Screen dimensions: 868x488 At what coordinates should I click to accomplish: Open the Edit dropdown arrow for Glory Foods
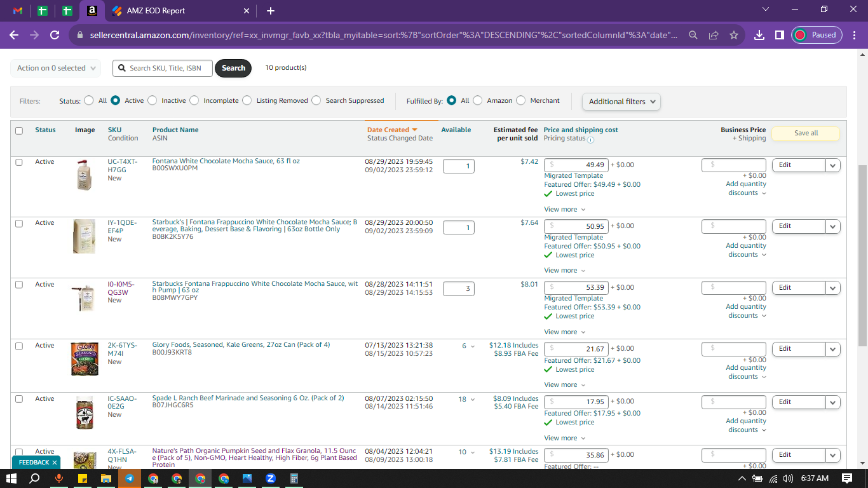tap(833, 349)
